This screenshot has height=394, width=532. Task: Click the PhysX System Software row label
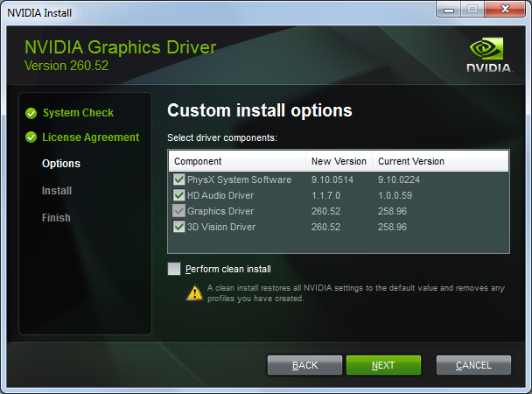point(239,179)
